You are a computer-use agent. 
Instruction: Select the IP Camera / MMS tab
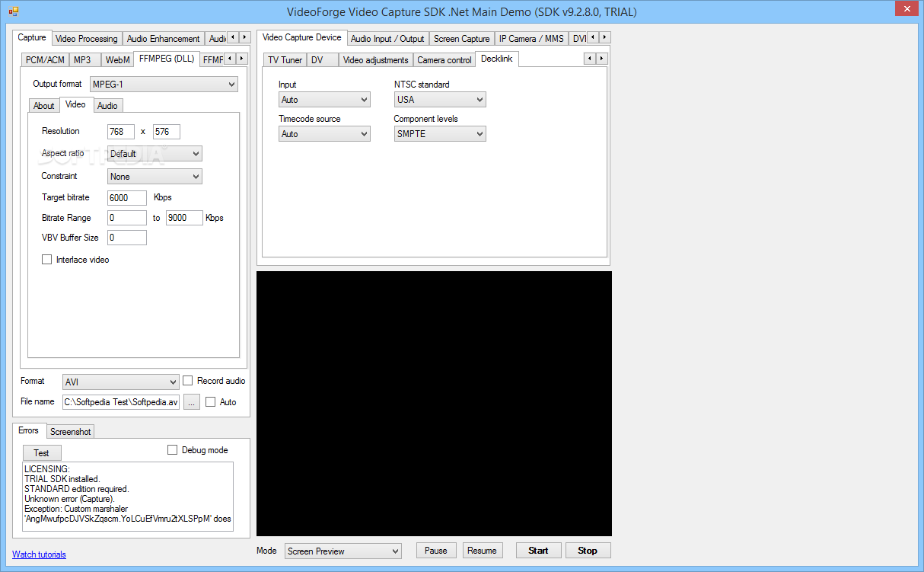pyautogui.click(x=531, y=39)
